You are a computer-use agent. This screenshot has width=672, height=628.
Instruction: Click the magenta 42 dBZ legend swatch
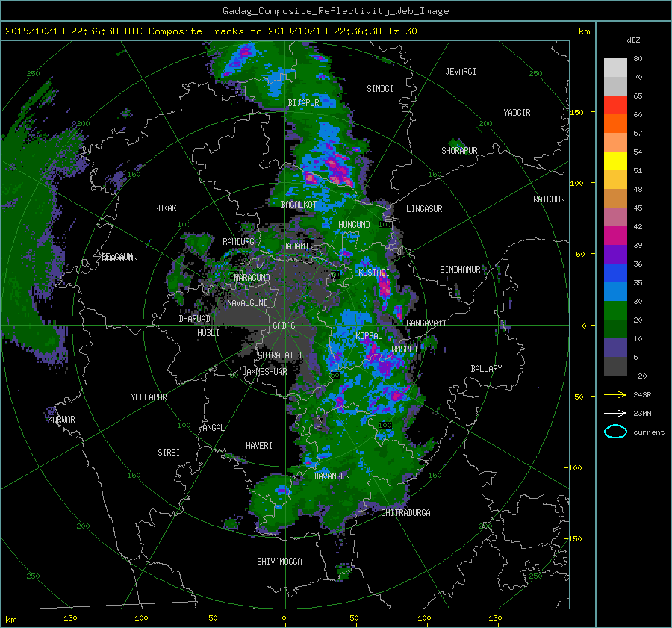pyautogui.click(x=615, y=235)
